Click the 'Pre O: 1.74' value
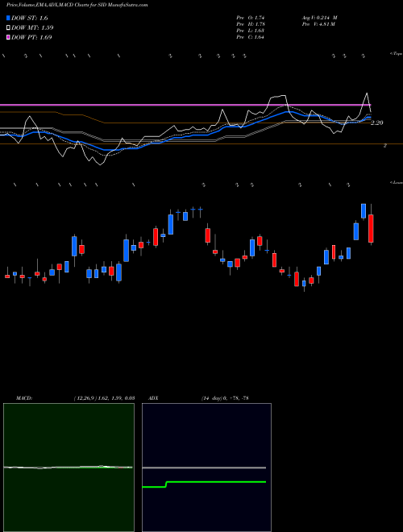 (x=251, y=18)
